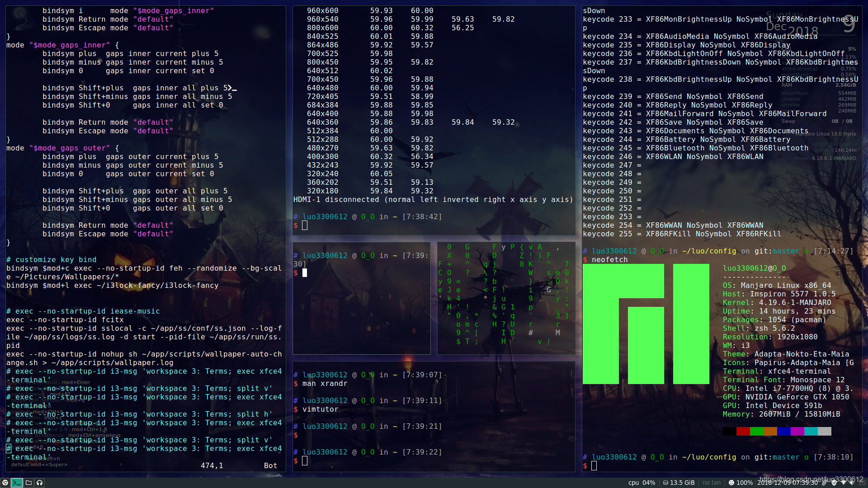This screenshot has height=488, width=868.
Task: Click the prompt stamped [7:38:10] in ~/luo/config
Action: 718,457
